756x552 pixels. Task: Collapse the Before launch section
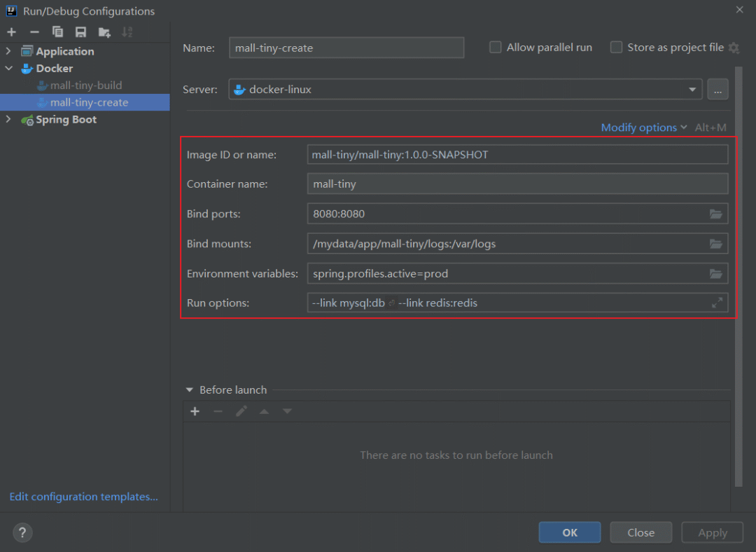(x=190, y=390)
